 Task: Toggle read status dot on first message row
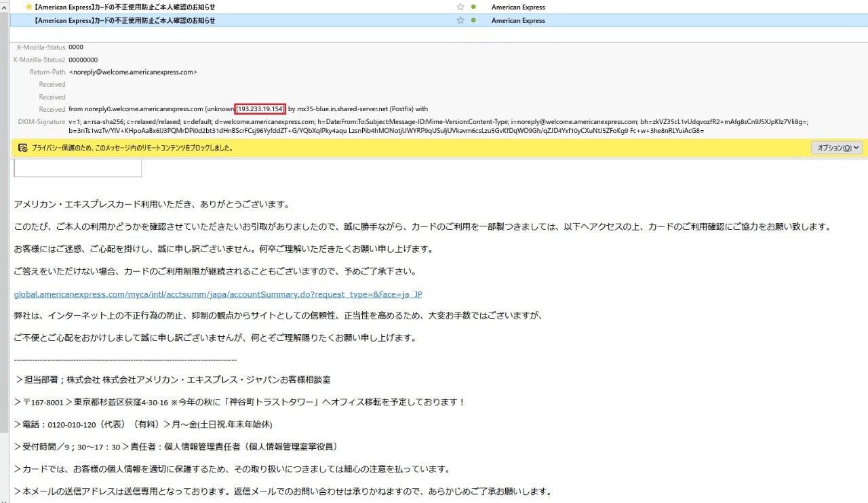pyautogui.click(x=473, y=7)
